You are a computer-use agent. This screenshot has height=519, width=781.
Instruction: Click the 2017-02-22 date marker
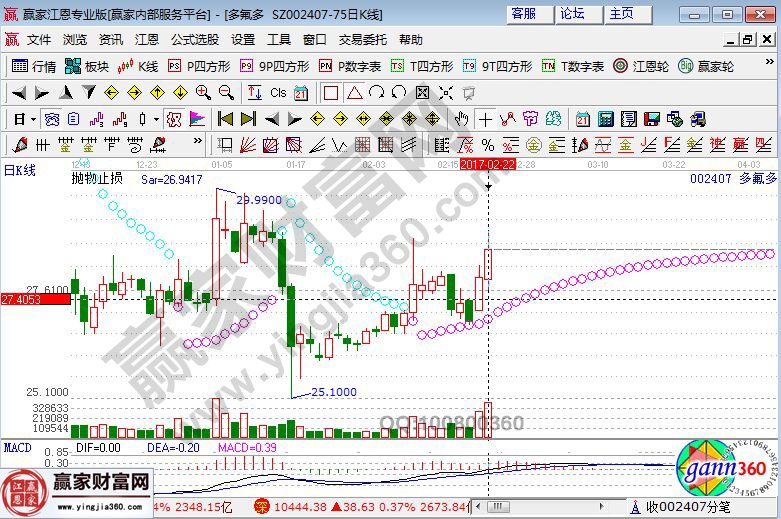click(x=487, y=163)
